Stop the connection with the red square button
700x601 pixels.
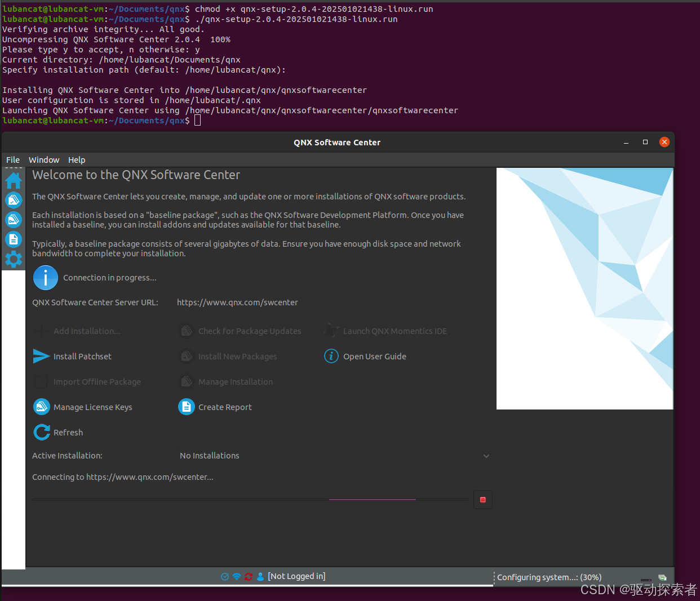click(483, 500)
